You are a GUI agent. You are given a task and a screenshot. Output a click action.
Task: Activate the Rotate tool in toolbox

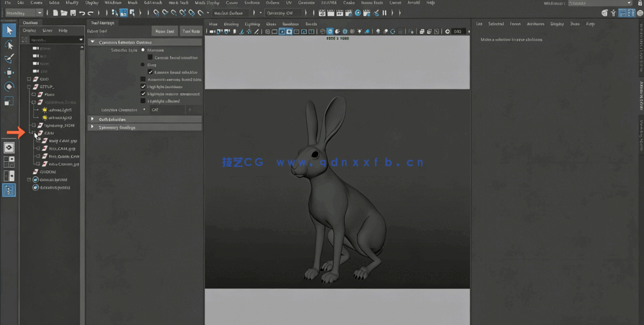pos(9,87)
